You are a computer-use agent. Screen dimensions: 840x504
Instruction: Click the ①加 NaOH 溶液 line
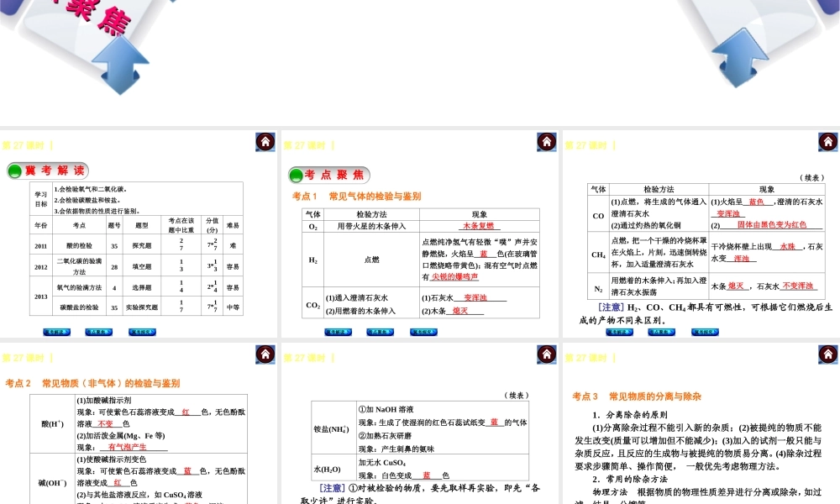point(386,410)
